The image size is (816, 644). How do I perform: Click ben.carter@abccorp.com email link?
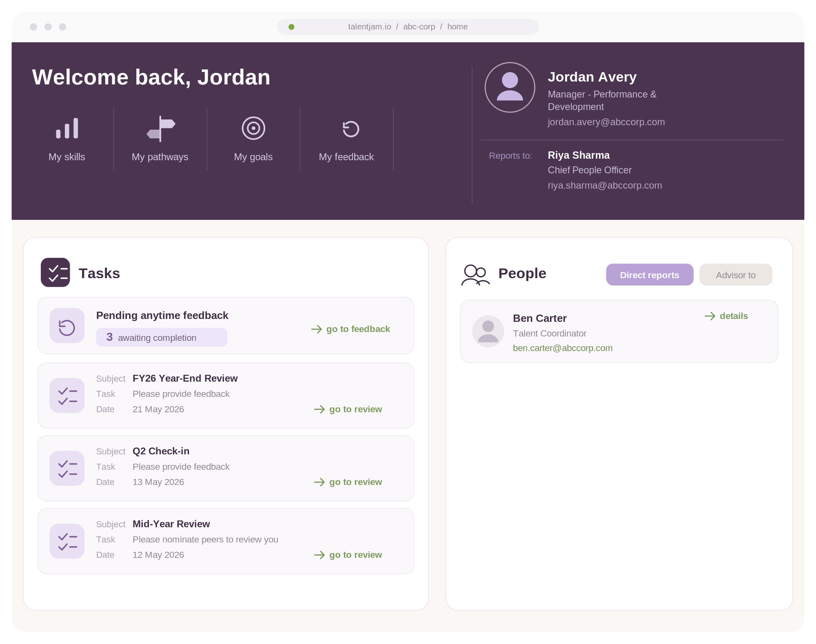[x=563, y=348]
